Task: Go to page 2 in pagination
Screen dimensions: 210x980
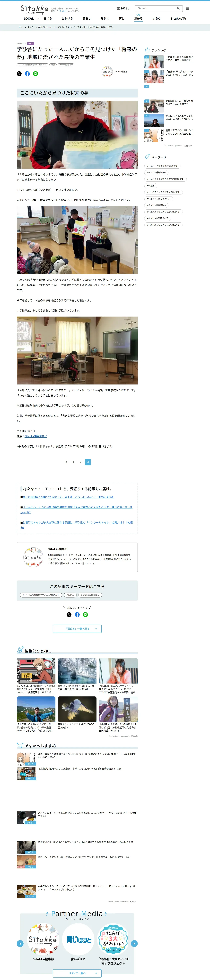Action: tap(80, 462)
